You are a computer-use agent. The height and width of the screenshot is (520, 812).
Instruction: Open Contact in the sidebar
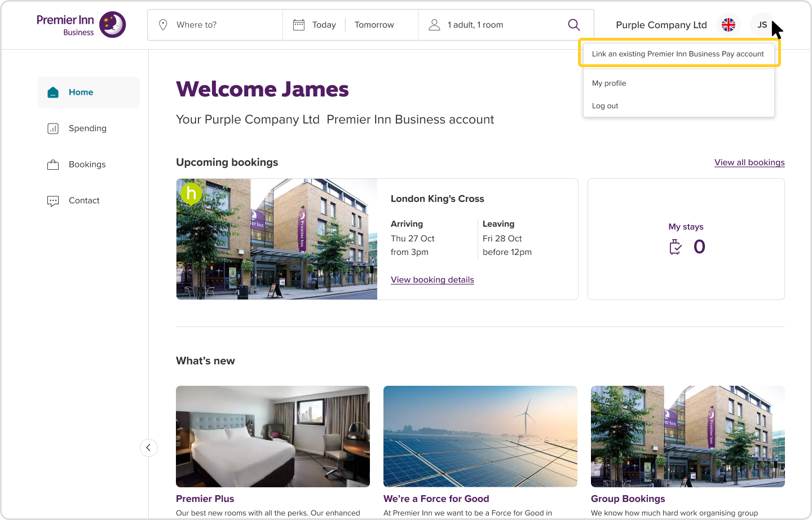point(89,201)
